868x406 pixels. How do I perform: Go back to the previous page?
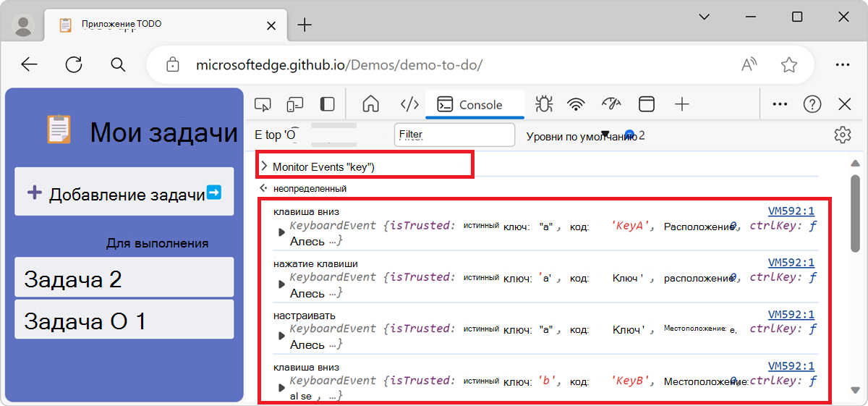29,64
